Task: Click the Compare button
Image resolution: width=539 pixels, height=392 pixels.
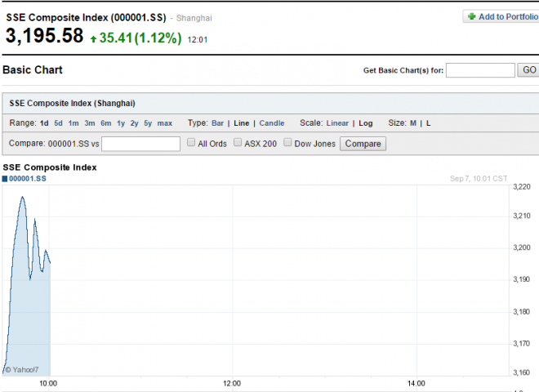Action: click(363, 144)
